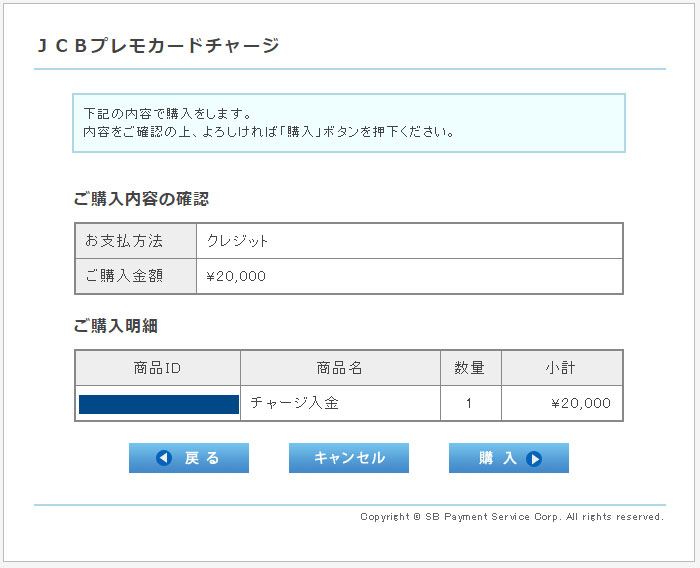Viewport: 700px width, 568px height.
Task: Click the right arrow icon on 購入
Action: pyautogui.click(x=534, y=459)
